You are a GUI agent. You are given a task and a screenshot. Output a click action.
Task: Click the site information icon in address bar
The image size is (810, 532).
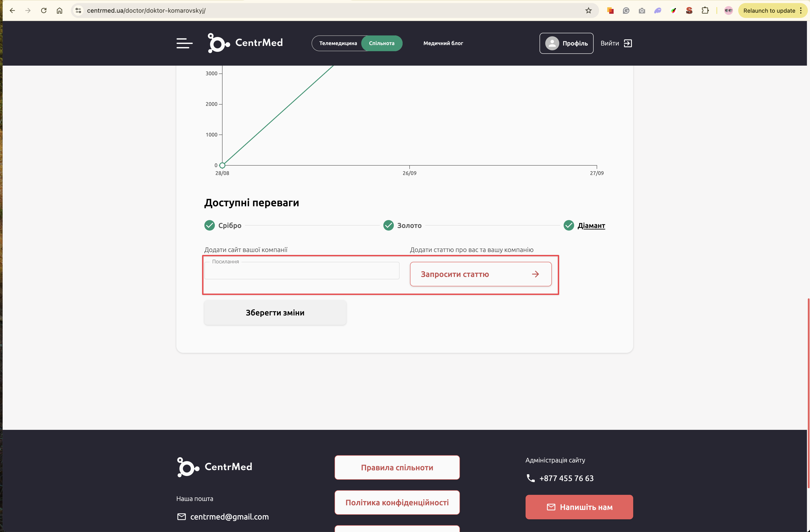[78, 10]
